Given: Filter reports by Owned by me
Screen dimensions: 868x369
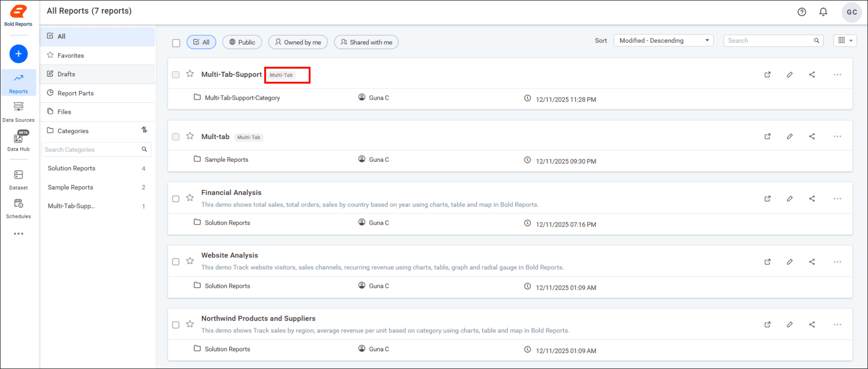Looking at the screenshot, I should 298,42.
